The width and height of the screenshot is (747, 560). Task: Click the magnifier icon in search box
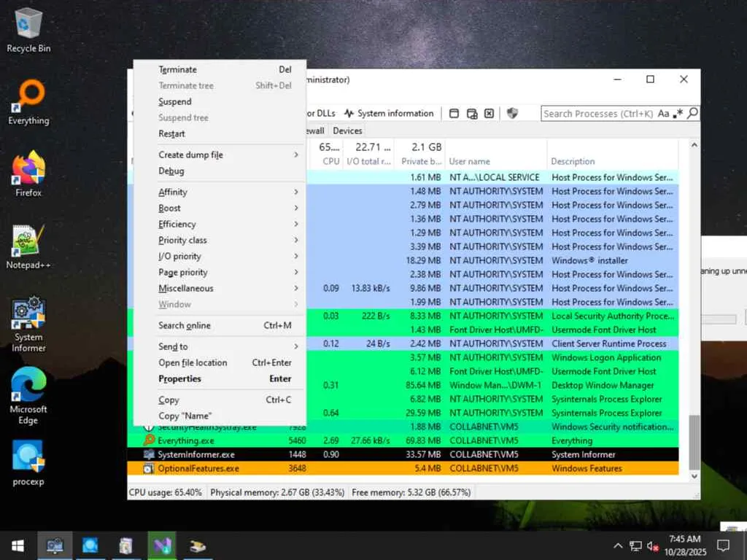point(693,113)
